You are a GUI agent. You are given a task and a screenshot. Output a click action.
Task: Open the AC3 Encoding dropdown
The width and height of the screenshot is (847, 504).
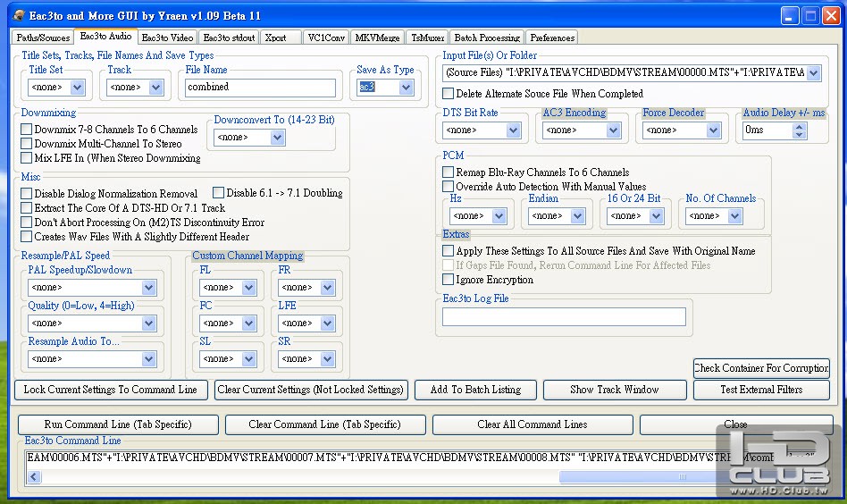[x=613, y=130]
